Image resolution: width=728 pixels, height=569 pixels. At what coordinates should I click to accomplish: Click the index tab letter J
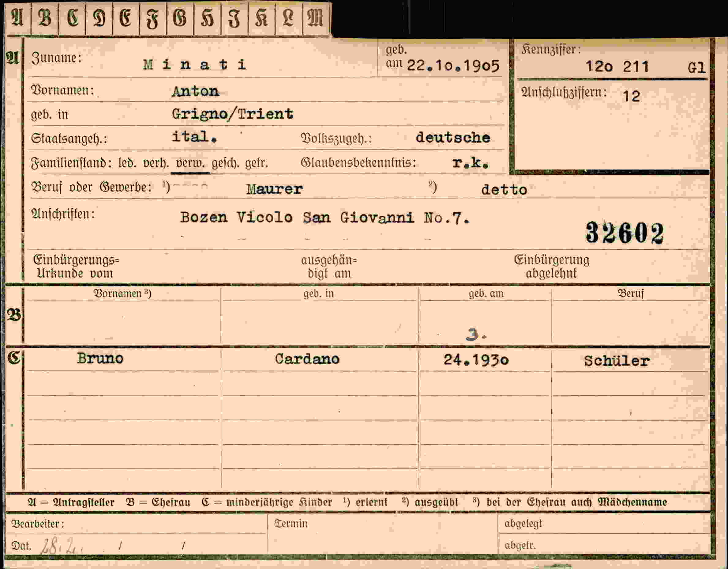point(234,18)
